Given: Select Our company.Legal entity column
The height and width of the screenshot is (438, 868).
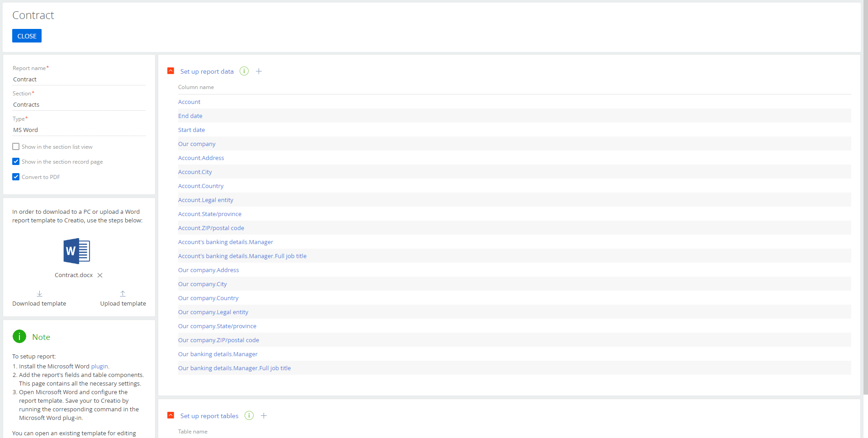Looking at the screenshot, I should 213,312.
